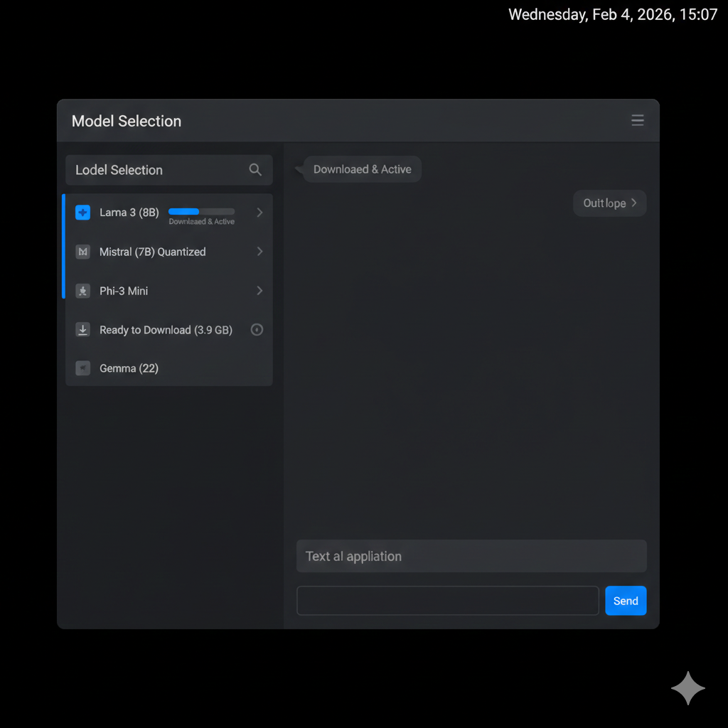Click the Gemma model icon
The height and width of the screenshot is (728, 728).
pos(83,368)
